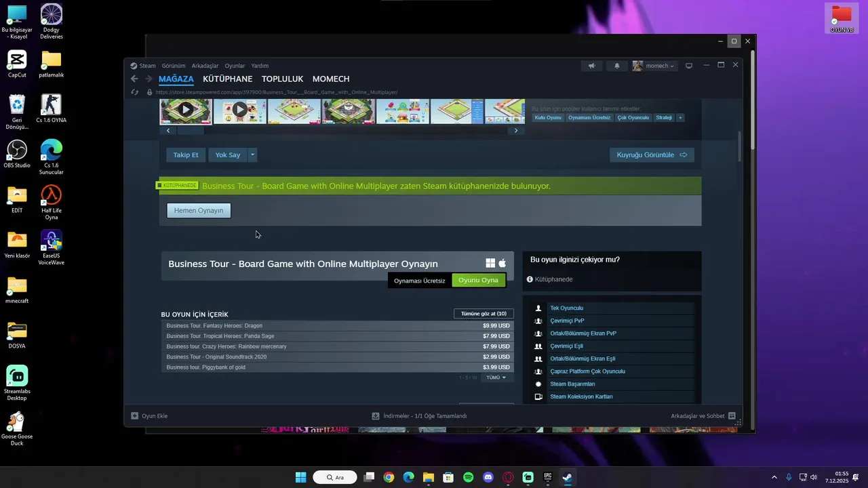
Task: Click the taskbar Ara search box
Action: point(335,477)
